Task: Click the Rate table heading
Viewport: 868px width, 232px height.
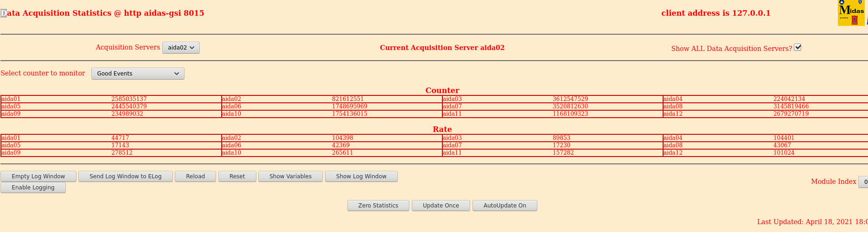Action: [x=442, y=129]
